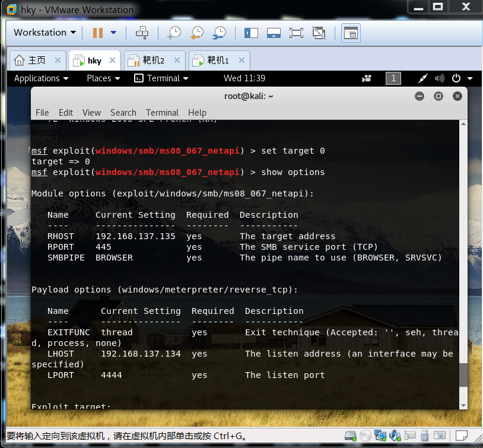Toggle Unity mode icon
This screenshot has height=448, width=483.
(319, 33)
